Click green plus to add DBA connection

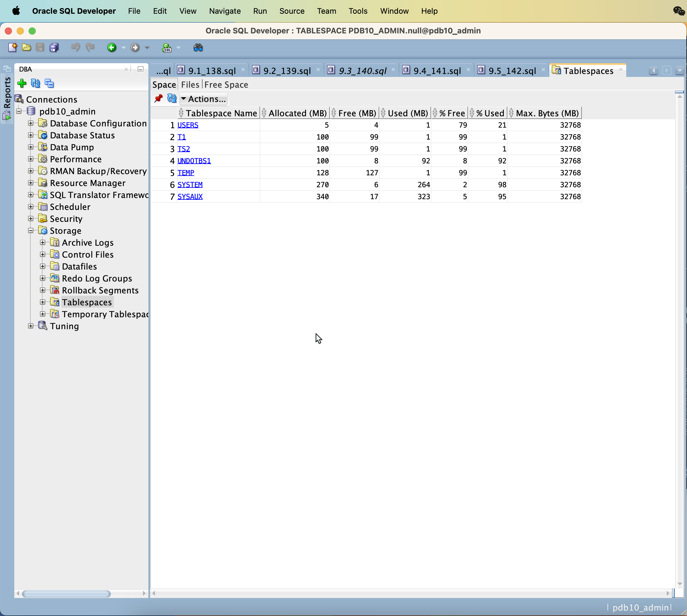coord(22,83)
